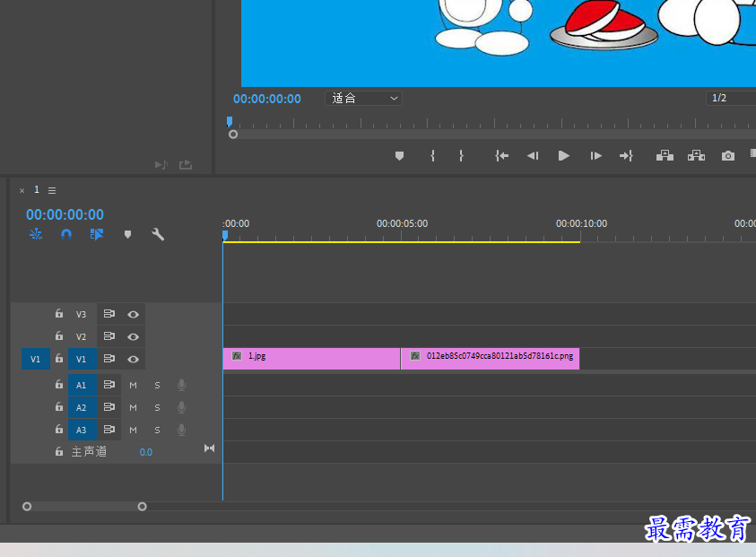Export frame with camera icon
Image resolution: width=756 pixels, height=557 pixels.
pos(728,156)
